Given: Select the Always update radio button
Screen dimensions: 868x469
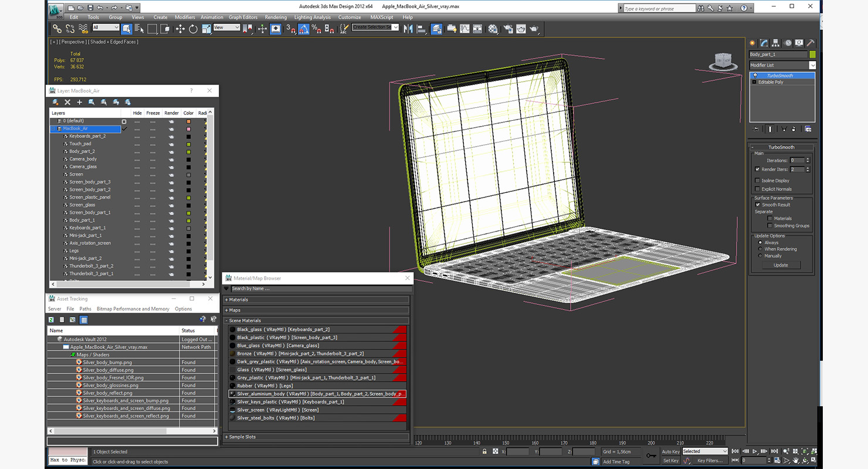Looking at the screenshot, I should tap(760, 242).
